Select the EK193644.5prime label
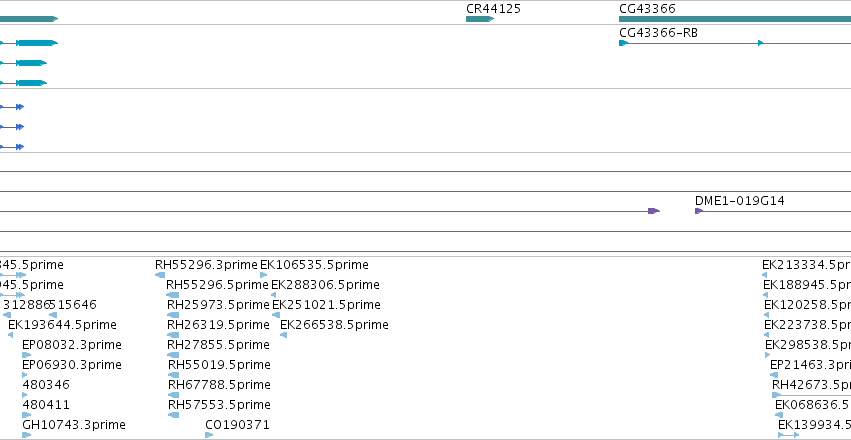 [x=62, y=325]
